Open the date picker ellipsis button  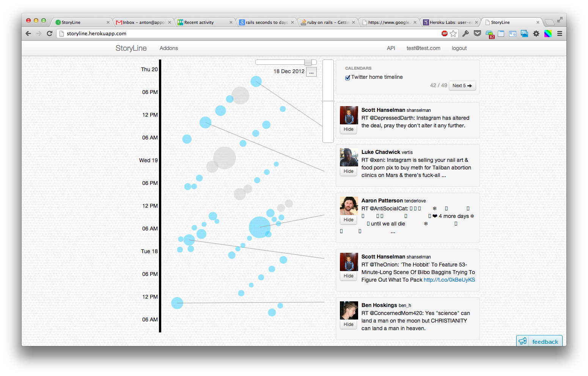click(311, 72)
